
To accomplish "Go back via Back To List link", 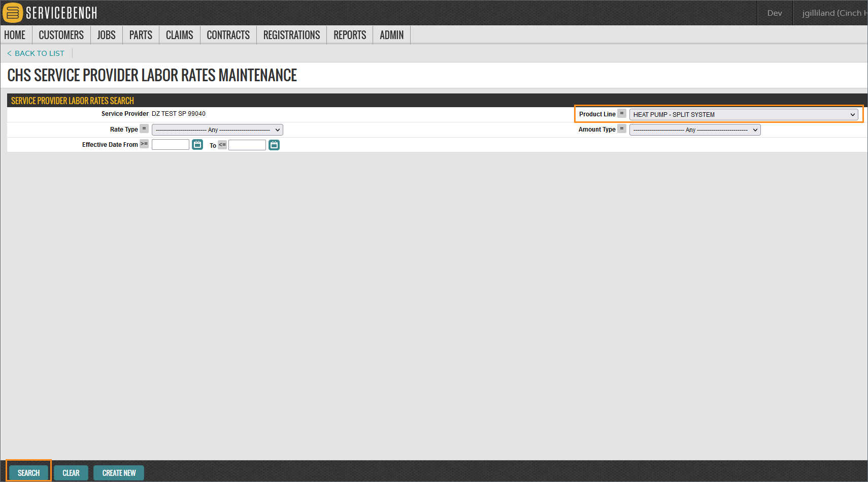I will point(36,53).
